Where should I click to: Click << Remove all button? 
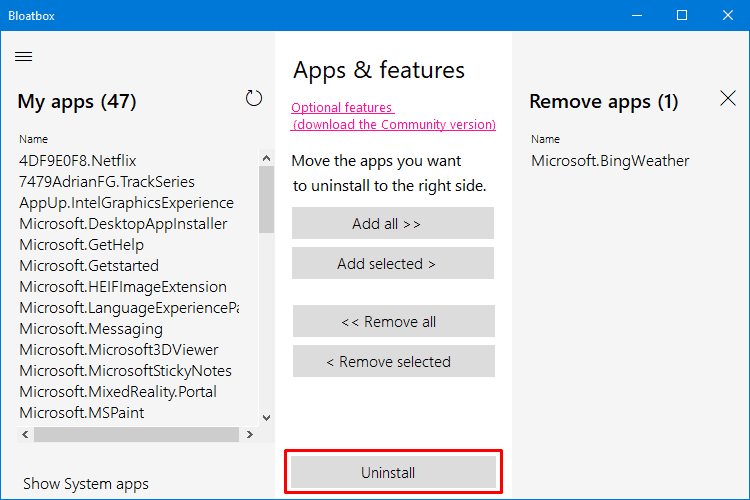tap(394, 322)
